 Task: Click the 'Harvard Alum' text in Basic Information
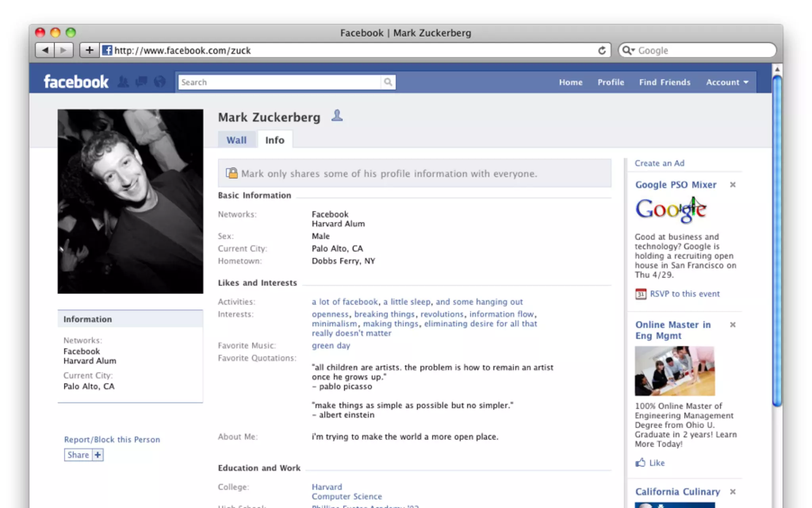[338, 224]
